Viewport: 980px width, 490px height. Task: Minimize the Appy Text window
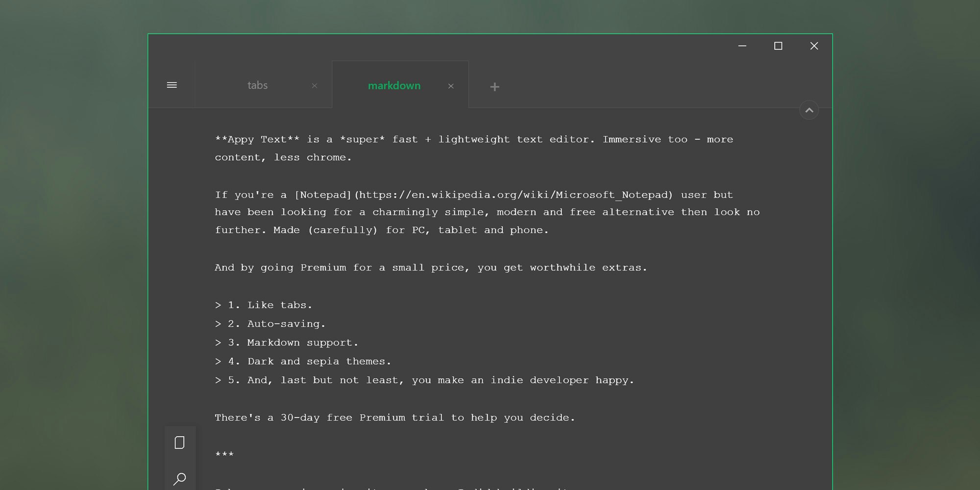(x=742, y=46)
